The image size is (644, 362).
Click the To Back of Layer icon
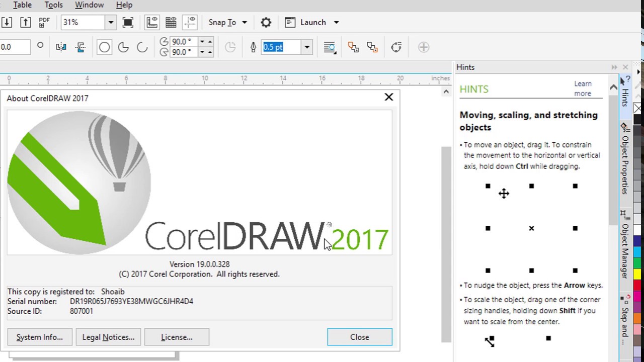tap(372, 47)
